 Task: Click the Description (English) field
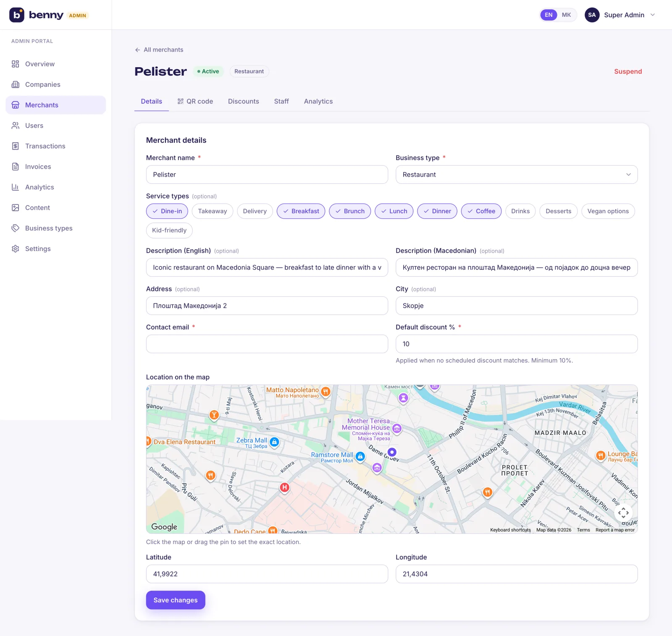coord(267,267)
